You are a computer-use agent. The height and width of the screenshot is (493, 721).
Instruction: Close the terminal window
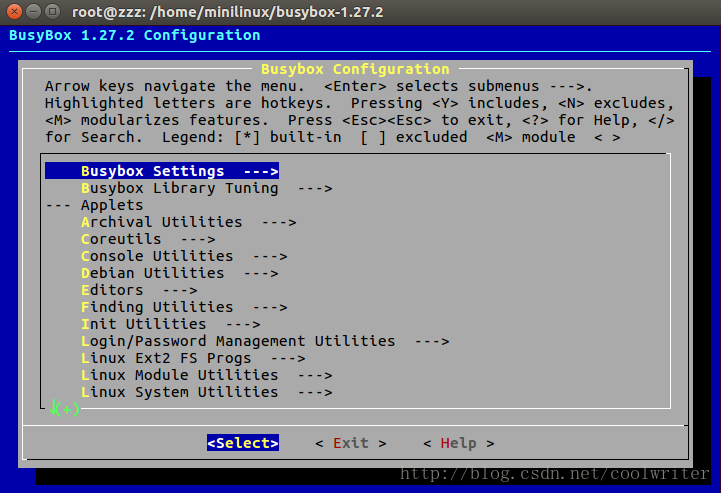14,11
